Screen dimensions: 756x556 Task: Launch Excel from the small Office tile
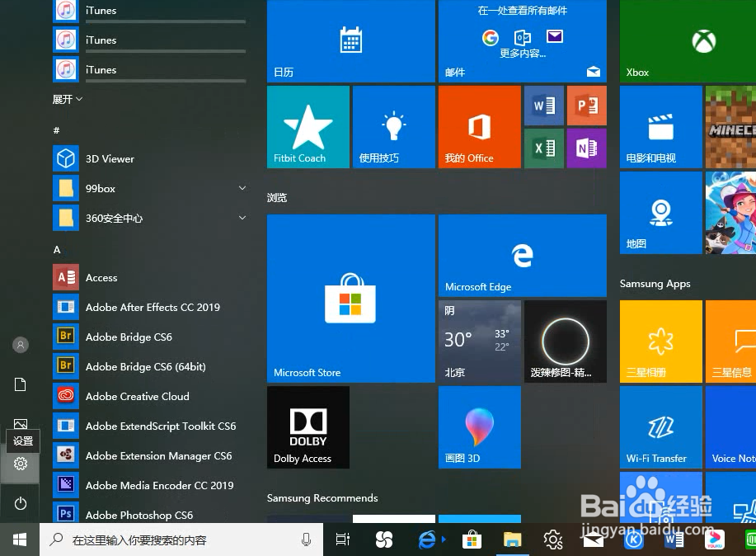pos(544,148)
